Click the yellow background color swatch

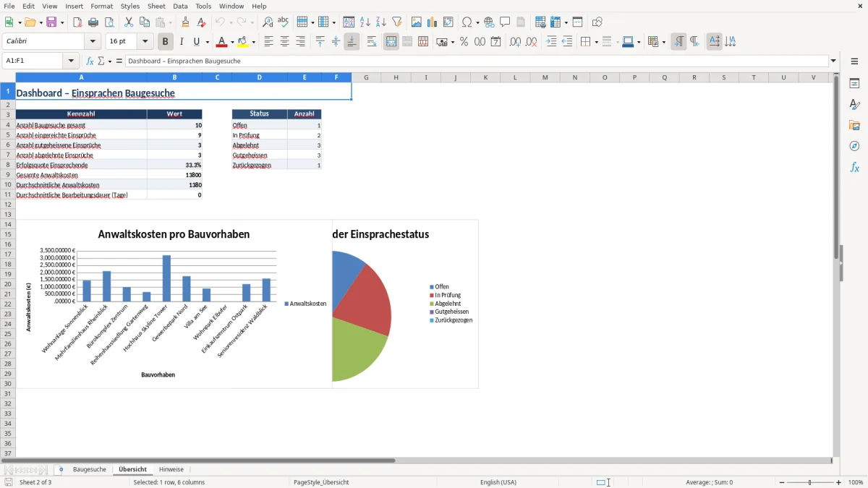point(243,42)
